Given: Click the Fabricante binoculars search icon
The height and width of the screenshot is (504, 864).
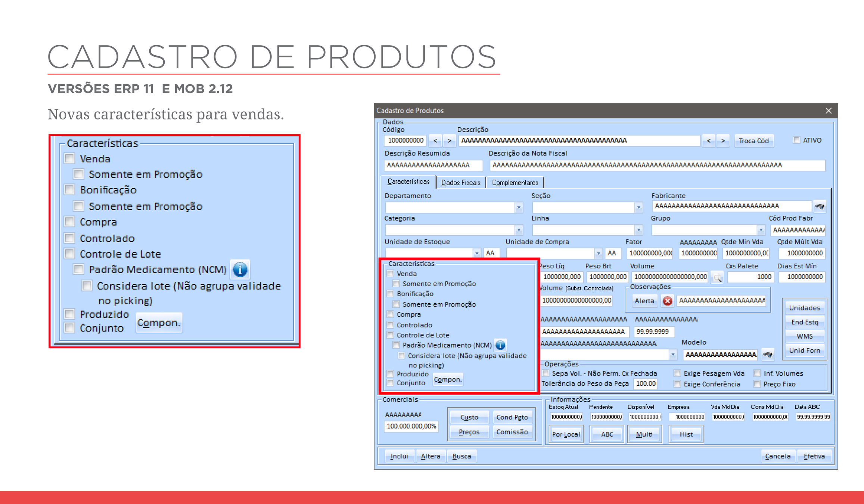Looking at the screenshot, I should (819, 206).
